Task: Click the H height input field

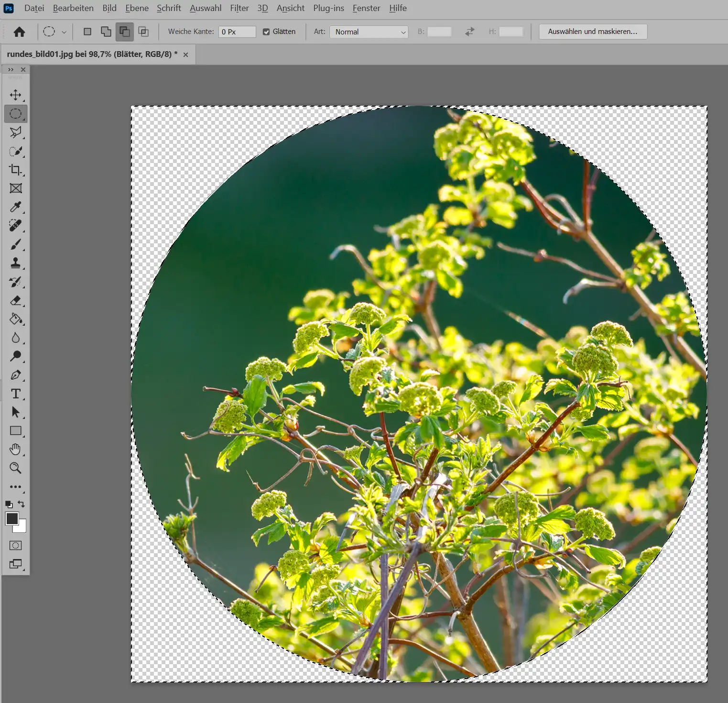Action: tap(511, 32)
